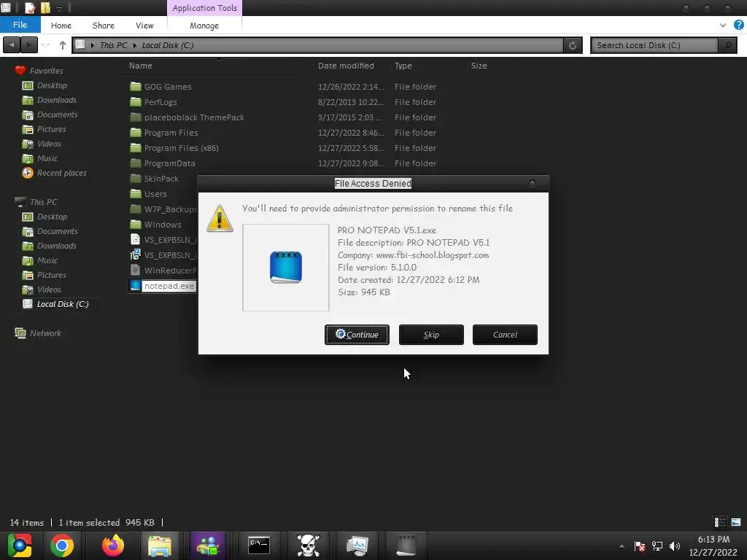Click the Action Center flag icon
The image size is (747, 560).
[x=639, y=546]
